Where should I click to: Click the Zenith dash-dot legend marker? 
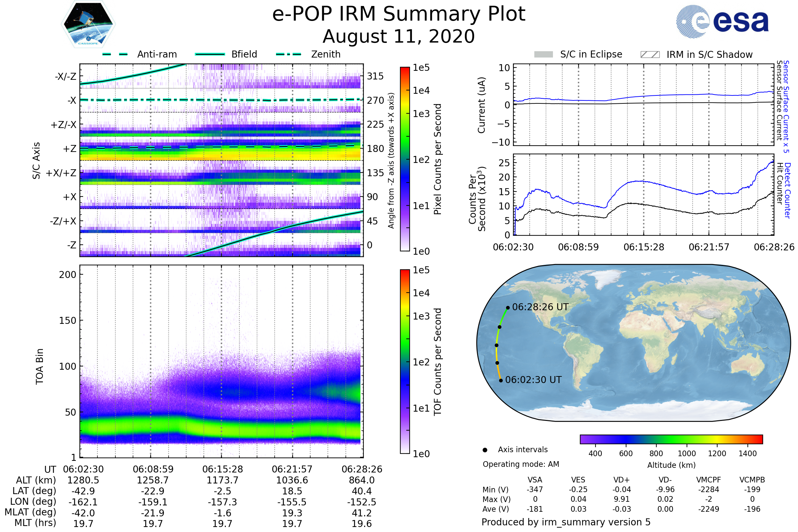(x=288, y=54)
